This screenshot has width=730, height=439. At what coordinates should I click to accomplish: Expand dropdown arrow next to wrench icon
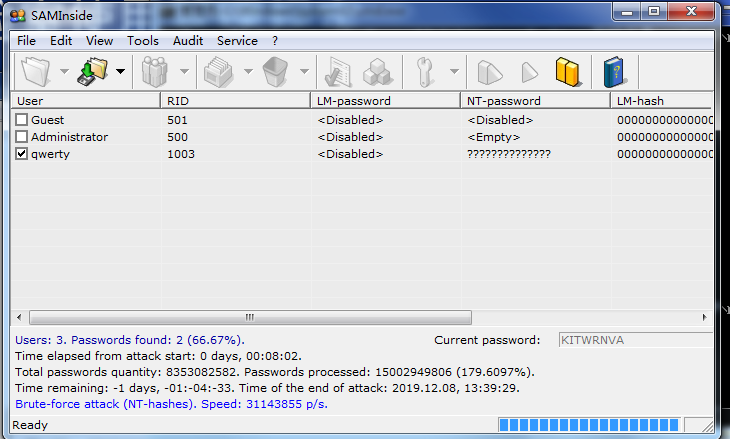[454, 71]
